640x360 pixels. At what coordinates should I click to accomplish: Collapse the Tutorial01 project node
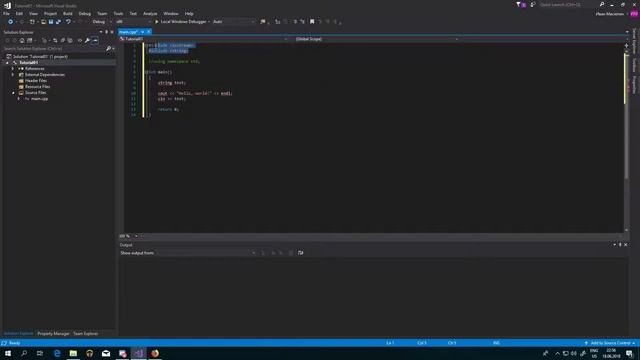tap(7, 63)
